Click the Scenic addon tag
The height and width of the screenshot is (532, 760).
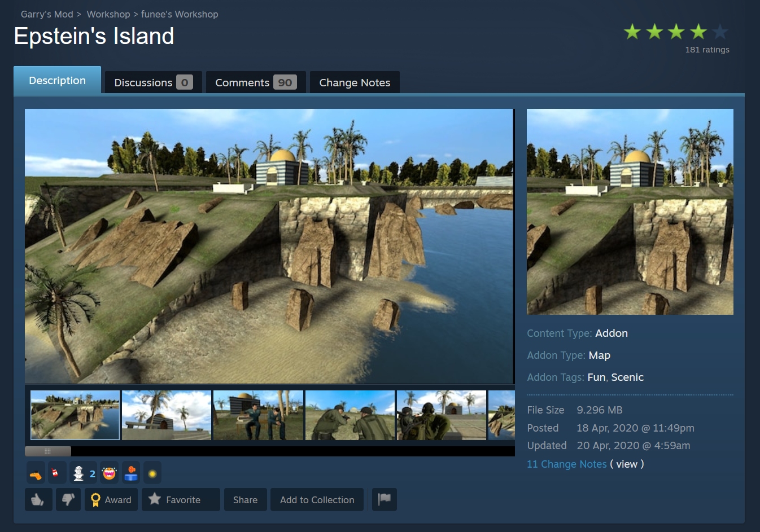pyautogui.click(x=627, y=377)
